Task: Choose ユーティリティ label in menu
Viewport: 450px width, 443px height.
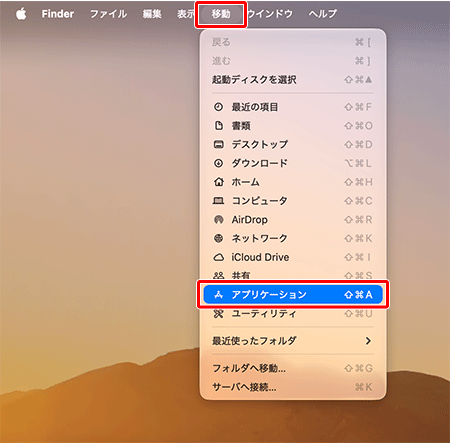Action: click(x=264, y=313)
